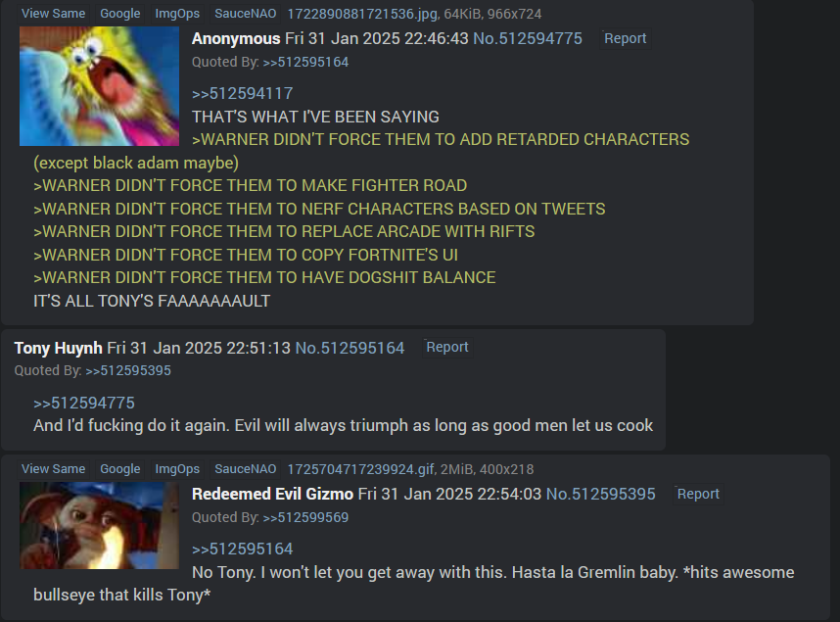The width and height of the screenshot is (840, 622).
Task: Report Tony Huynh's post
Action: click(447, 347)
